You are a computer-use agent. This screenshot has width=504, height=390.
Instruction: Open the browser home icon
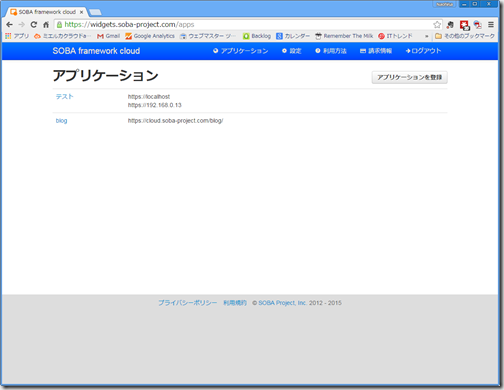[46, 25]
